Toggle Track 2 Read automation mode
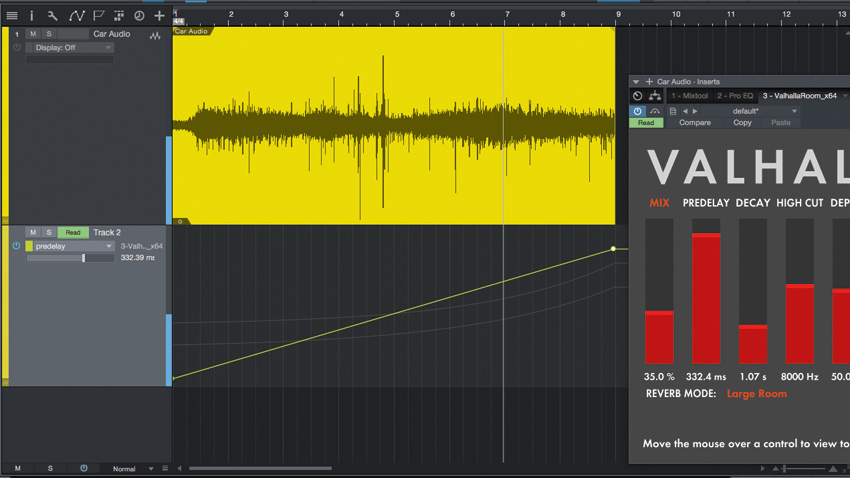This screenshot has height=478, width=850. click(73, 232)
